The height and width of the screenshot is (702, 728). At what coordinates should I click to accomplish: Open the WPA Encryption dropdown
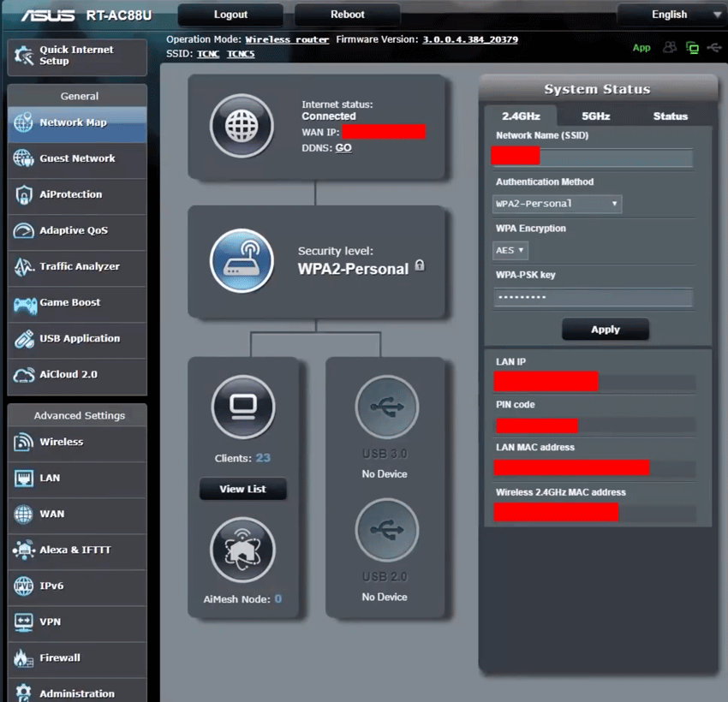click(x=510, y=250)
